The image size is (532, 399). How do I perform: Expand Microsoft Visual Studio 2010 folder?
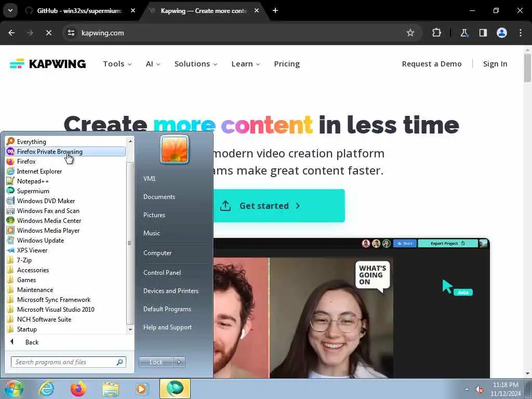click(56, 310)
